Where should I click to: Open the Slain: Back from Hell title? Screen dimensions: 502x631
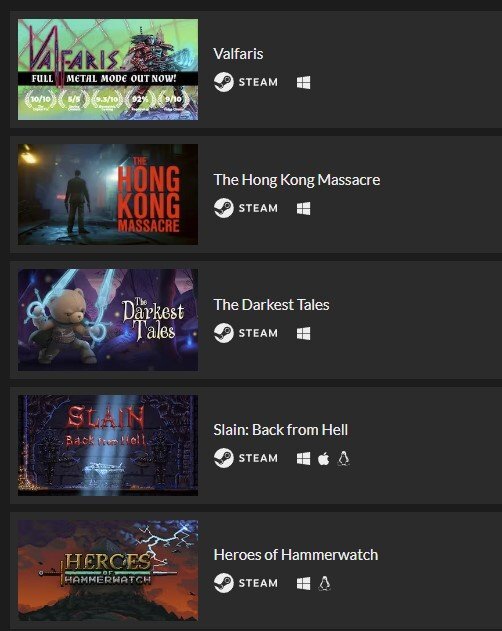pos(281,430)
